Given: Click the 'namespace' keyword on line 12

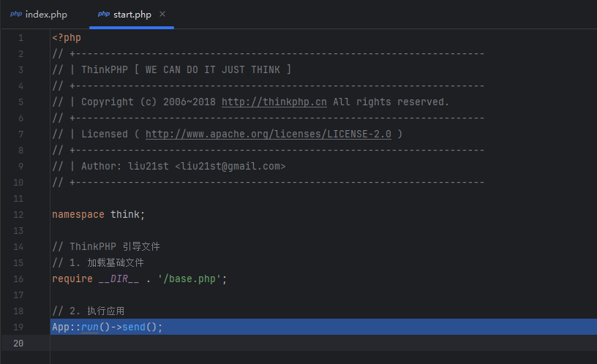Looking at the screenshot, I should pos(78,214).
